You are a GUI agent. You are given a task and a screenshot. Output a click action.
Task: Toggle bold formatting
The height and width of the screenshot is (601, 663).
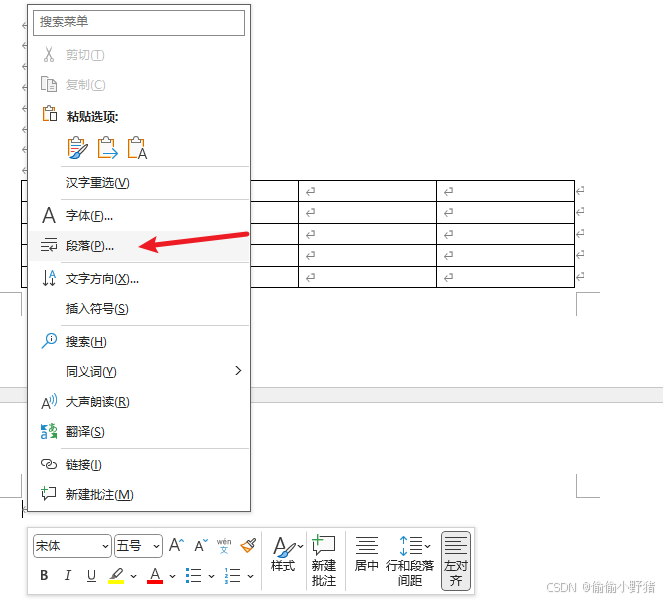pos(44,576)
